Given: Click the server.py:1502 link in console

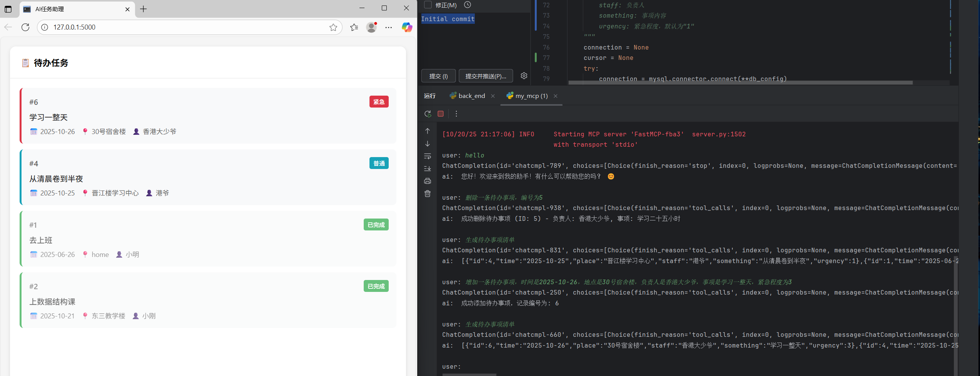Looking at the screenshot, I should (719, 134).
